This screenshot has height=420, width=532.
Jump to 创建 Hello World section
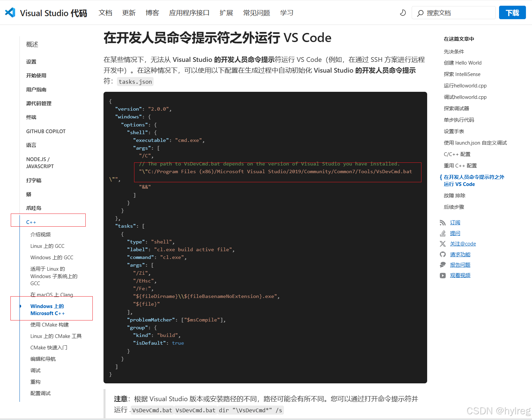click(463, 63)
